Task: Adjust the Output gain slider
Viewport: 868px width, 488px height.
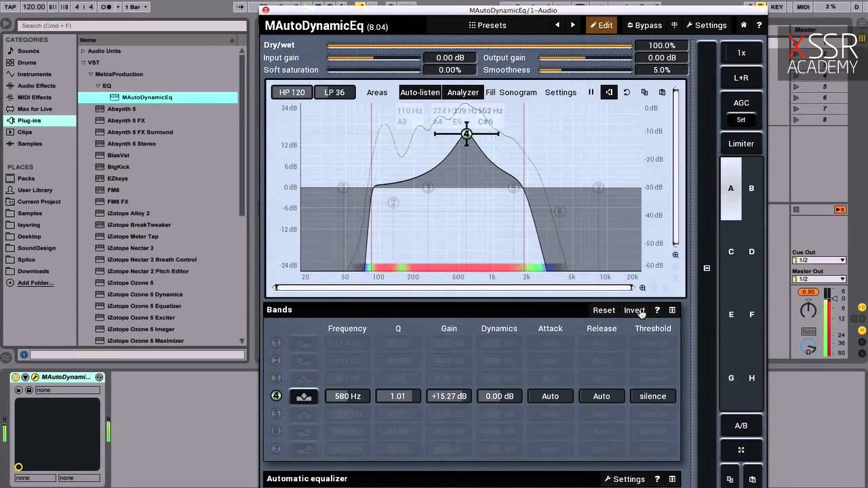Action: [585, 58]
